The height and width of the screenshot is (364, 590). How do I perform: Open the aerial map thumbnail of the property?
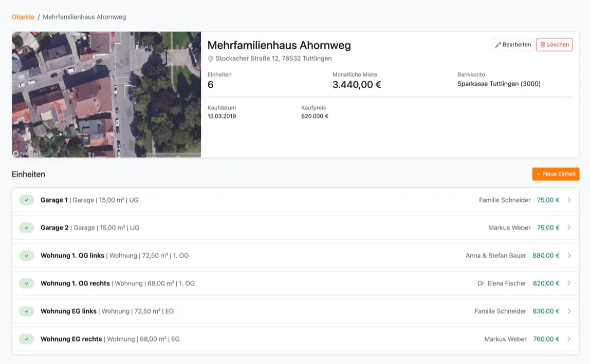[106, 94]
